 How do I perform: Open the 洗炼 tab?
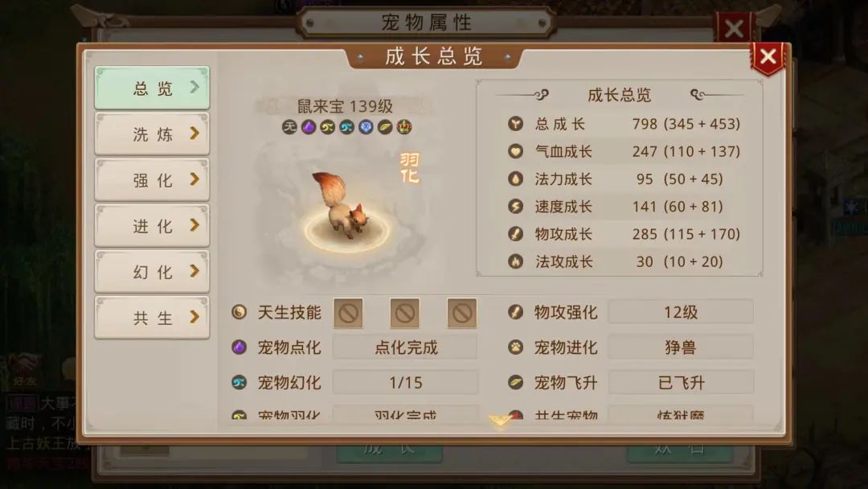pos(152,134)
